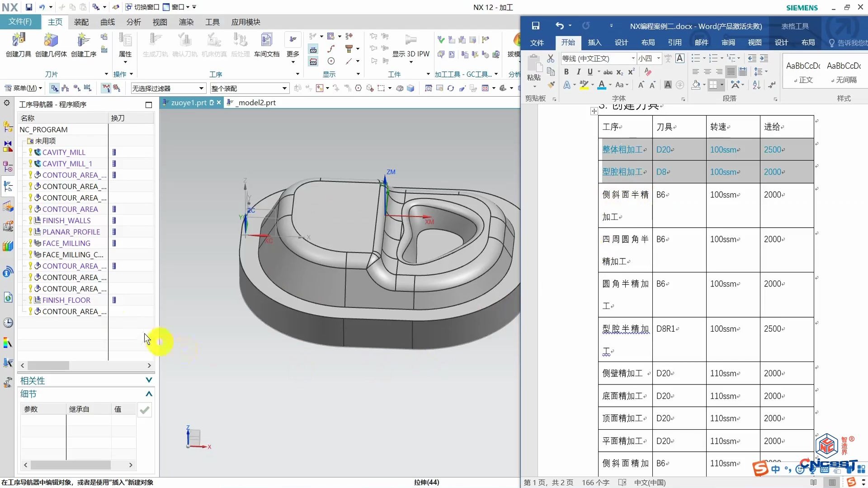Switch to the _model2.prt tab
The image size is (868, 488).
point(256,103)
